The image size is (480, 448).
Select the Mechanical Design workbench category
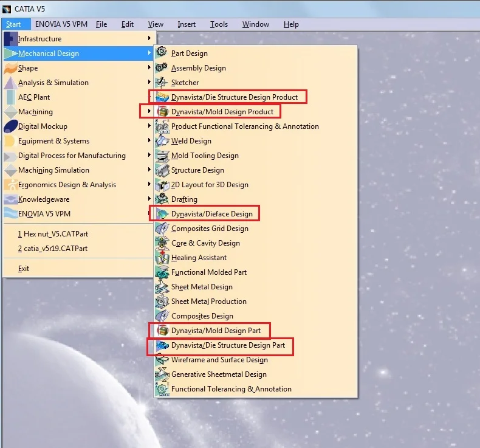(x=78, y=53)
